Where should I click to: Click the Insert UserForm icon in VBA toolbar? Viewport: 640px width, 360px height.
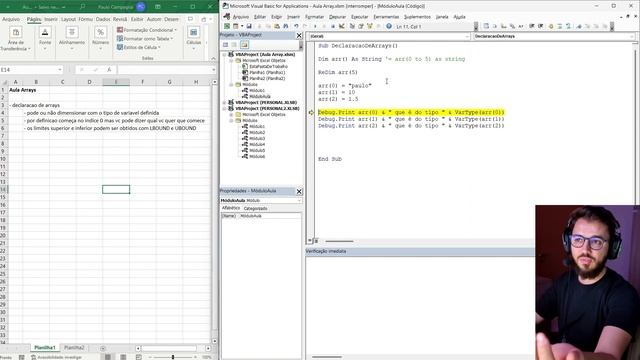click(236, 26)
